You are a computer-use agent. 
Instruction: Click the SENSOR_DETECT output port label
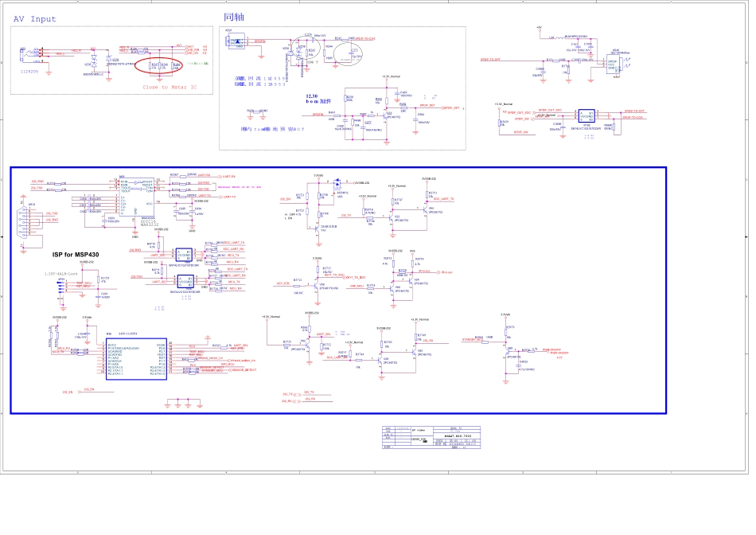pyautogui.click(x=244, y=370)
